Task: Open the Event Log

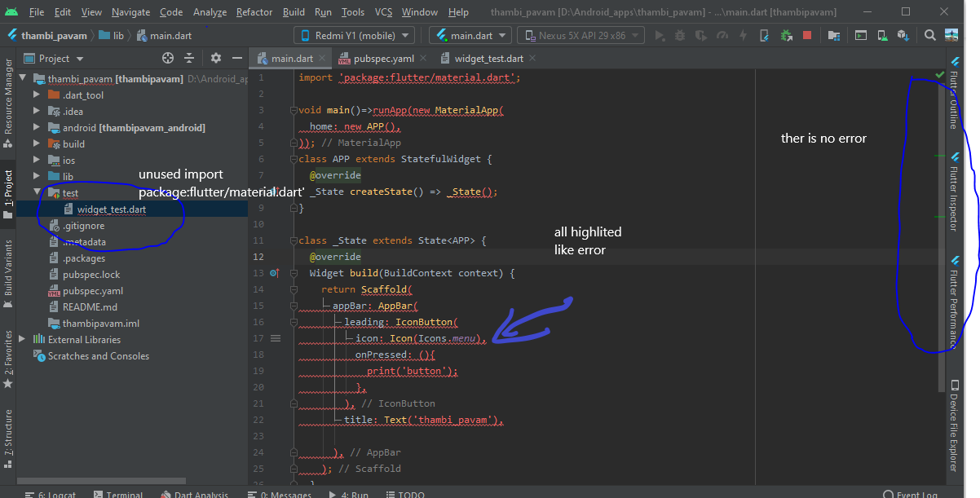Action: point(912,494)
